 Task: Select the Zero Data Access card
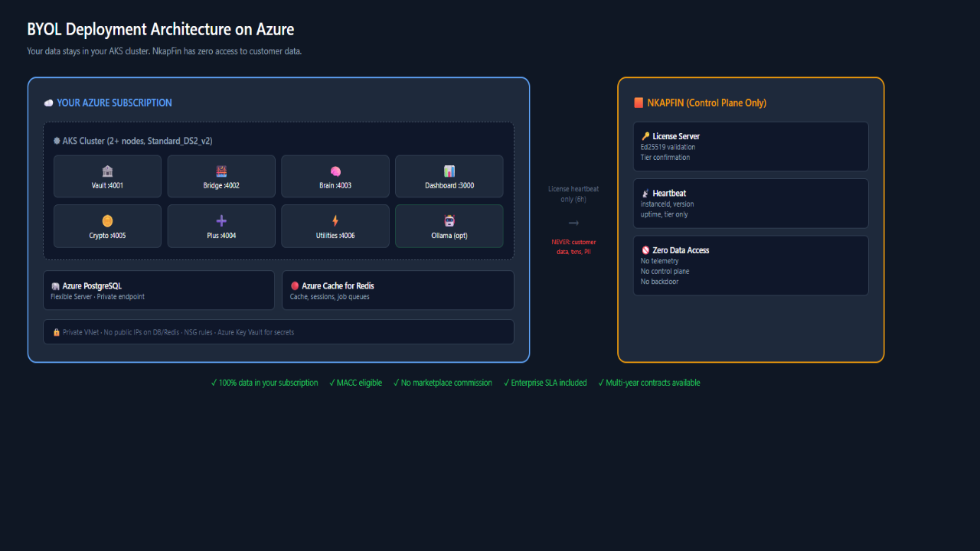751,266
